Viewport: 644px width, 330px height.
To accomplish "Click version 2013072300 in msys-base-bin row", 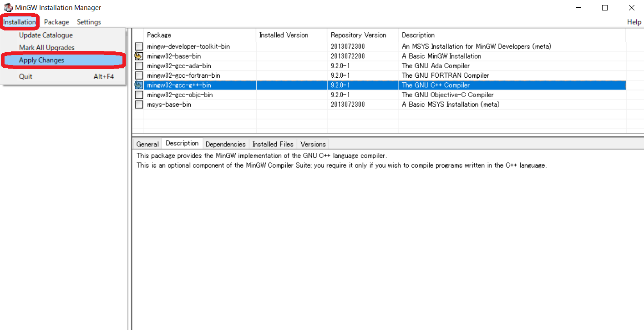I will pos(348,105).
